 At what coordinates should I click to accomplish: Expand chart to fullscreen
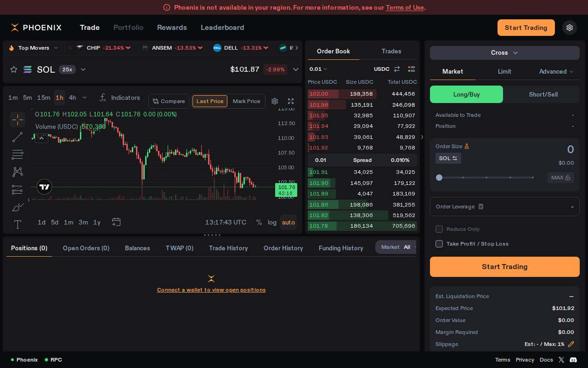tap(291, 101)
